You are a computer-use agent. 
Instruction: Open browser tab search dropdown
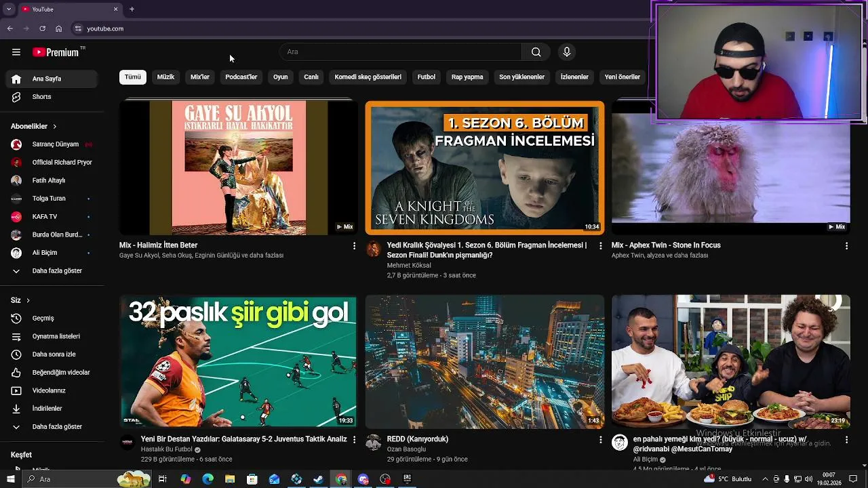tap(9, 9)
